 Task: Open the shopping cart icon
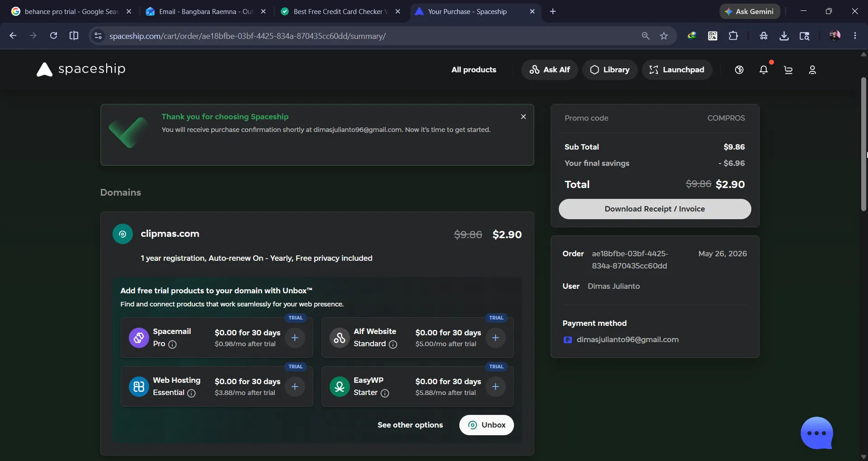point(788,70)
